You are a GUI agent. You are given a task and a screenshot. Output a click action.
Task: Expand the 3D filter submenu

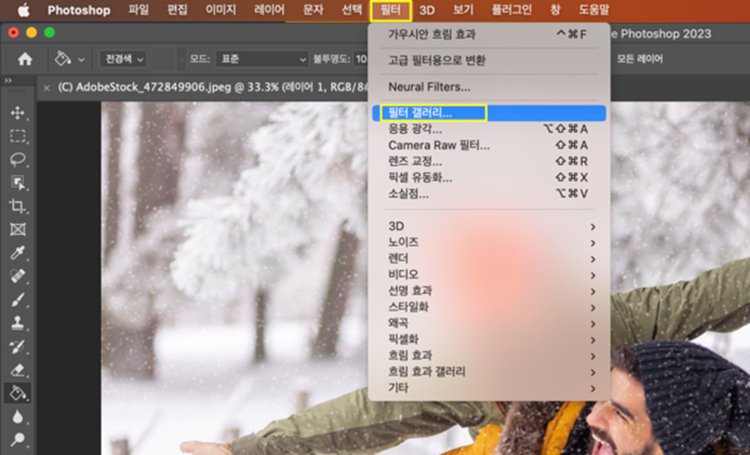click(x=489, y=226)
